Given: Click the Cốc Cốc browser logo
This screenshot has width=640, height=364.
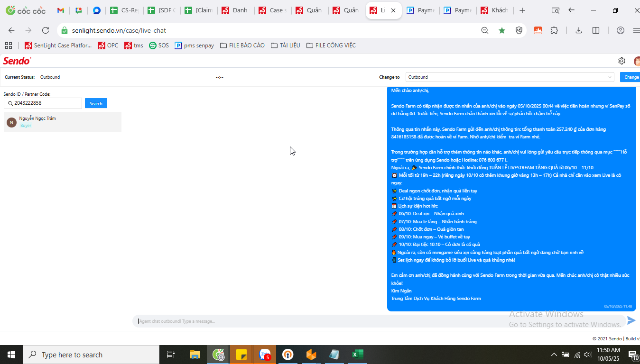Looking at the screenshot, I should pos(26,10).
